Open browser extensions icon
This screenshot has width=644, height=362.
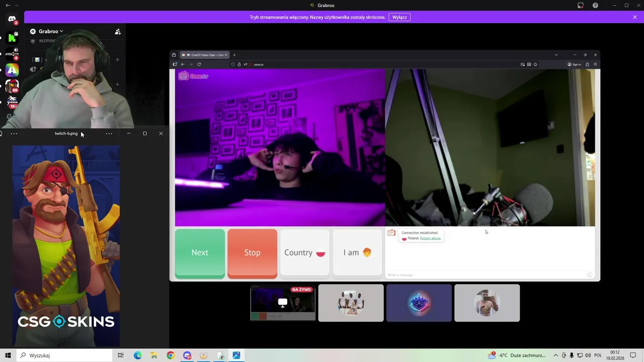pos(587,64)
